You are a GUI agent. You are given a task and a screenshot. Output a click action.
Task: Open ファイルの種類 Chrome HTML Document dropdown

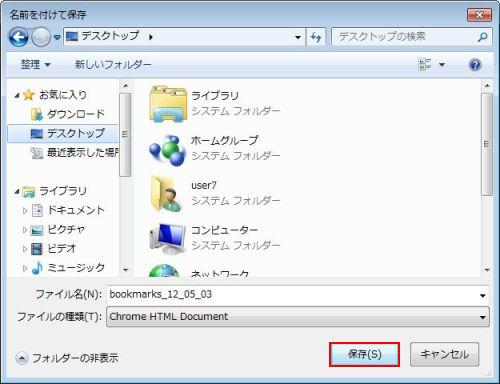[x=298, y=317]
